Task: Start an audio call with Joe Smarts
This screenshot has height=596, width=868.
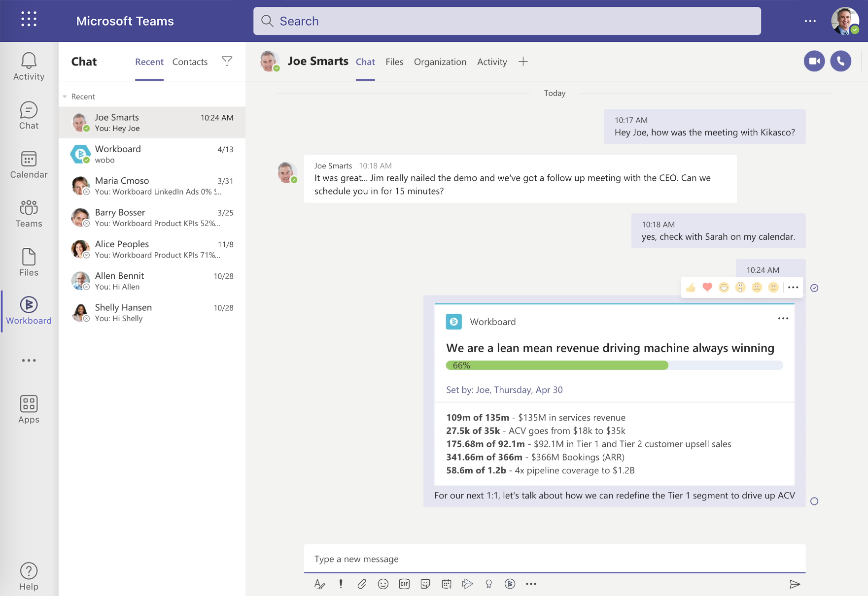Action: (x=840, y=61)
